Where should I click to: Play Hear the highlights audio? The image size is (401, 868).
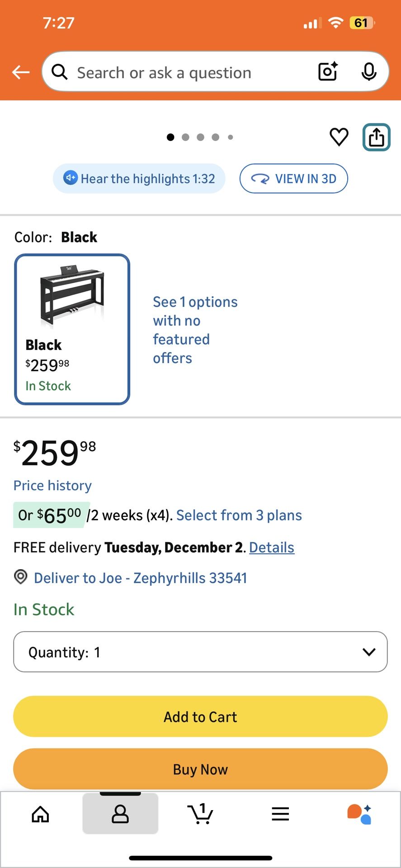[139, 179]
